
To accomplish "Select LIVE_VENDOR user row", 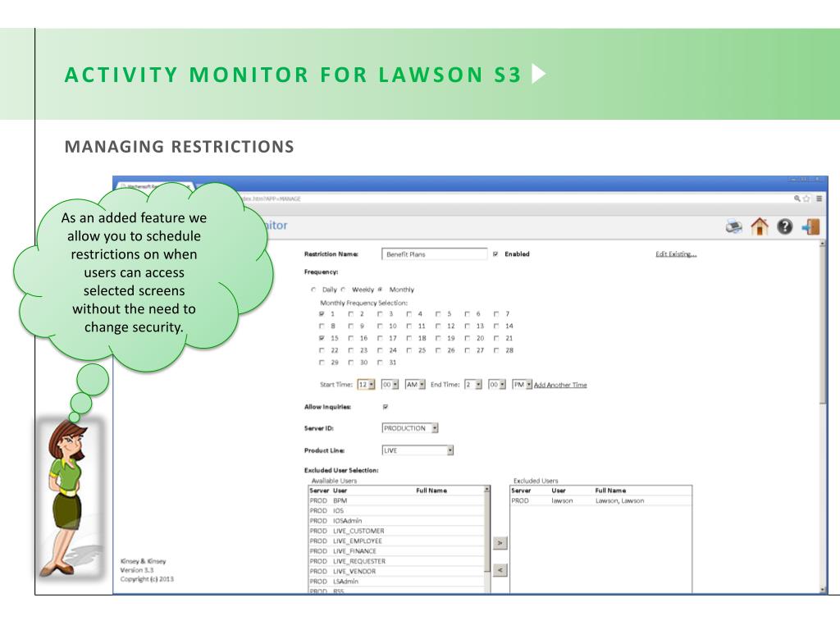I will [396, 572].
